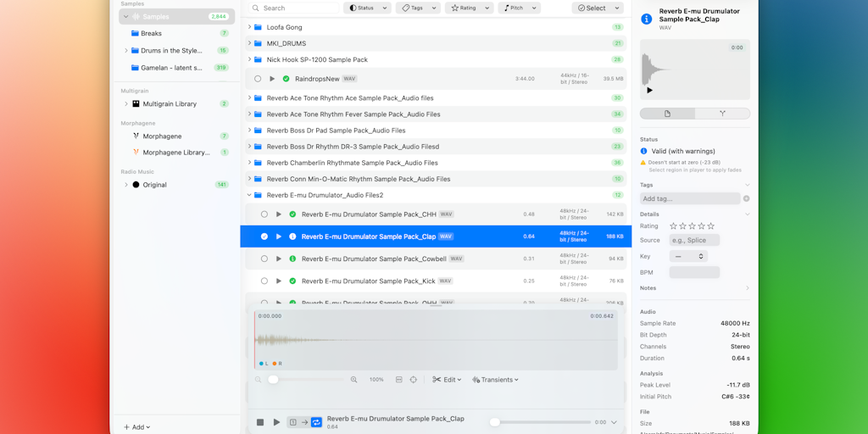This screenshot has width=868, height=434.
Task: Play the Cowbell sample row
Action: 278,259
